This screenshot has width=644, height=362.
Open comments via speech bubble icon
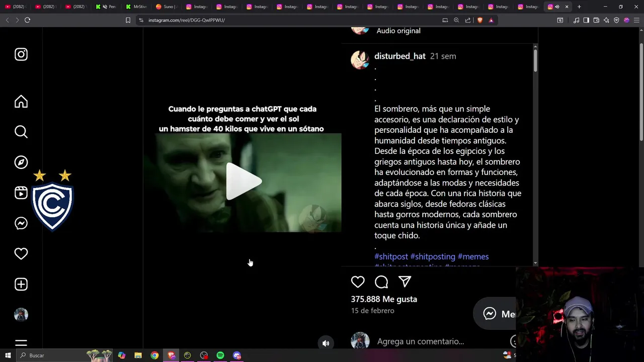[381, 282]
